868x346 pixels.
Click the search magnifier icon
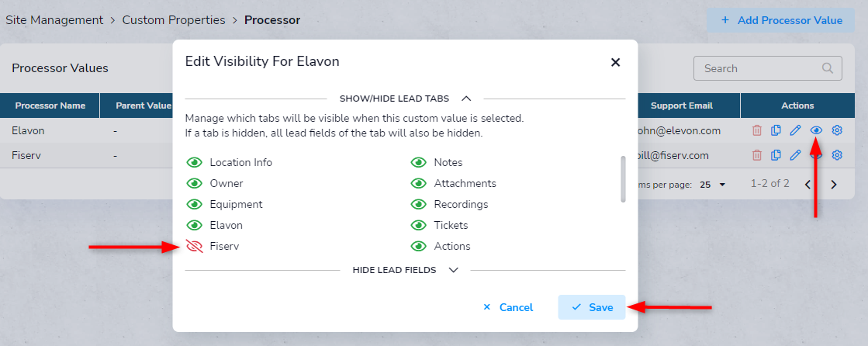coord(828,68)
